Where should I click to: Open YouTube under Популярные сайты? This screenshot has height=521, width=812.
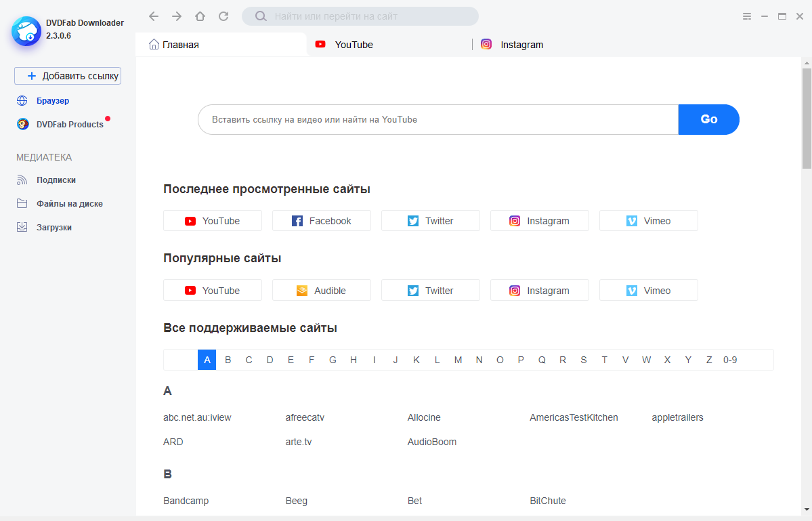pyautogui.click(x=213, y=290)
